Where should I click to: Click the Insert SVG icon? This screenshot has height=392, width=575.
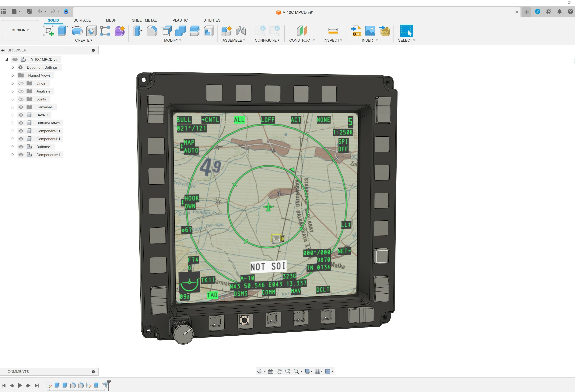[x=356, y=31]
